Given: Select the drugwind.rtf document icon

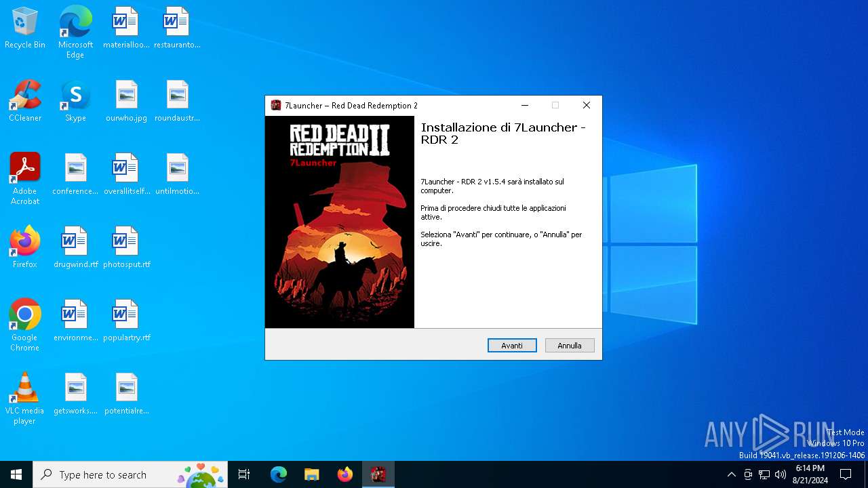Looking at the screenshot, I should pyautogui.click(x=75, y=248).
